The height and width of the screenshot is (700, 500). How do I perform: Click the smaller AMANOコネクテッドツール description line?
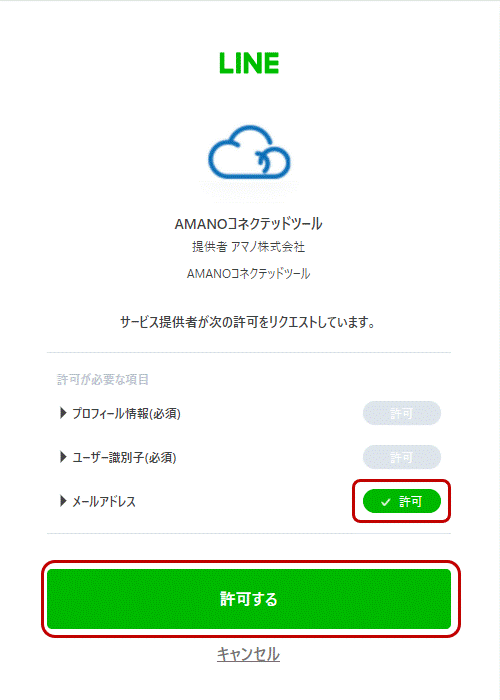pos(249,274)
